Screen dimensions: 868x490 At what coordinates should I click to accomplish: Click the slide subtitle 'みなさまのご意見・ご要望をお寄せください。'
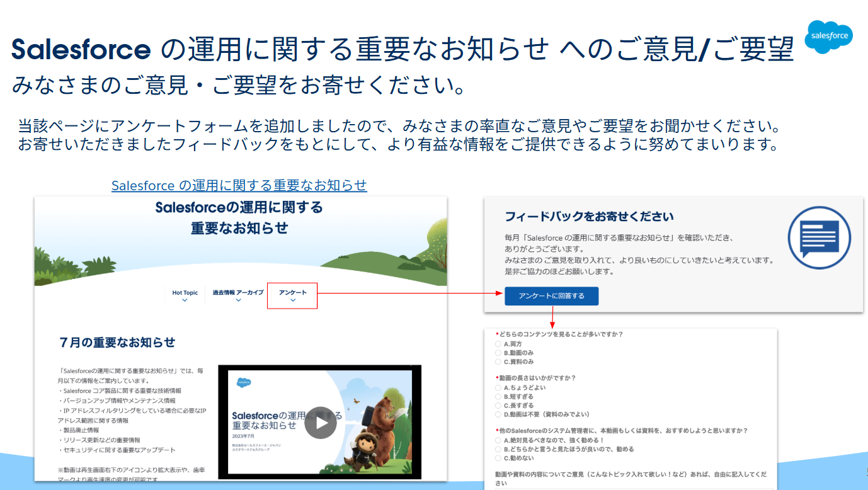(239, 85)
